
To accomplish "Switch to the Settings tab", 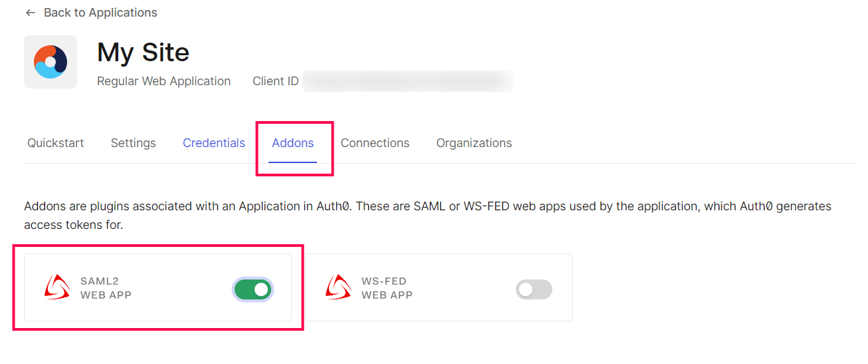I will (x=134, y=143).
